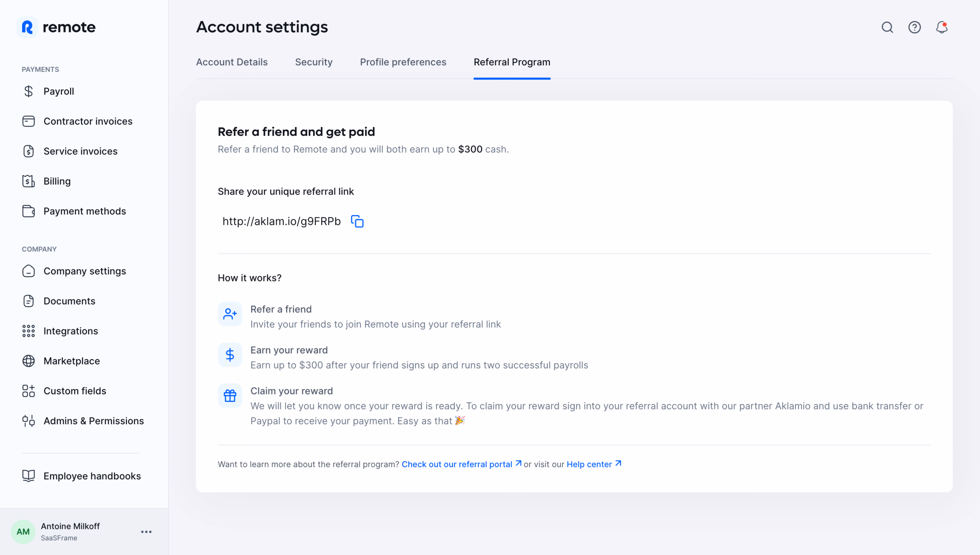Open the help question mark icon
This screenshot has height=555, width=980.
click(914, 27)
